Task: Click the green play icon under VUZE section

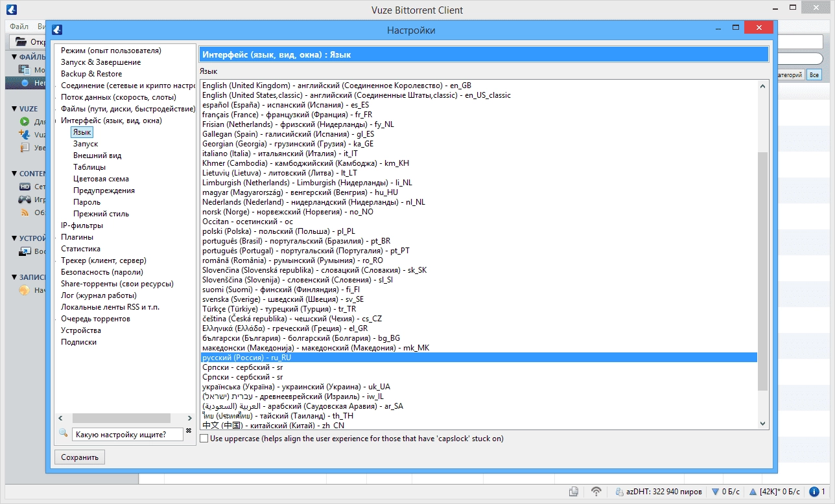Action: tap(25, 121)
